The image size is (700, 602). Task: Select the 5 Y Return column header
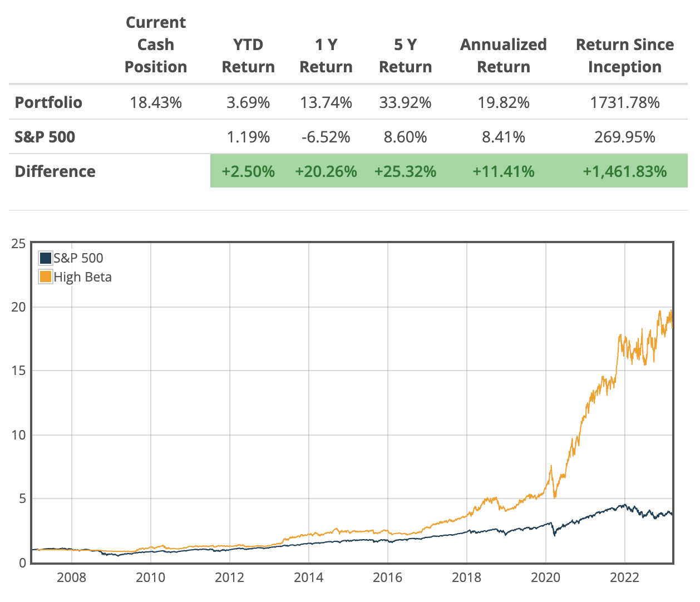tap(405, 56)
